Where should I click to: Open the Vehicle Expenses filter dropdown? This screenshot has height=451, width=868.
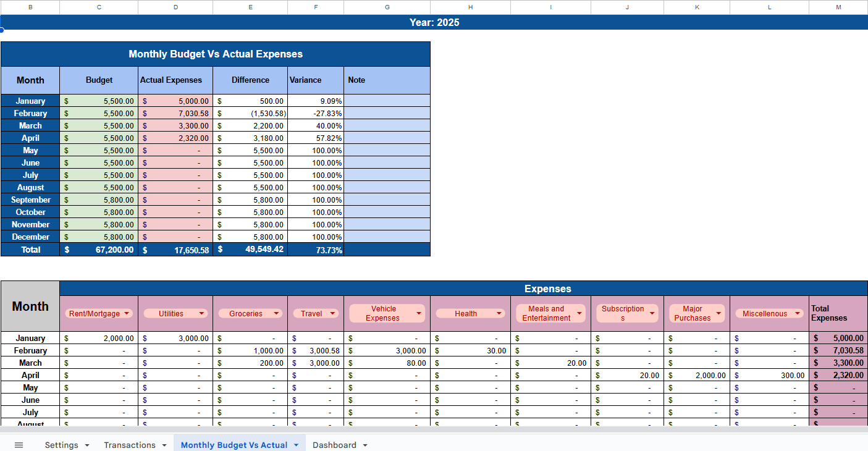pos(419,313)
